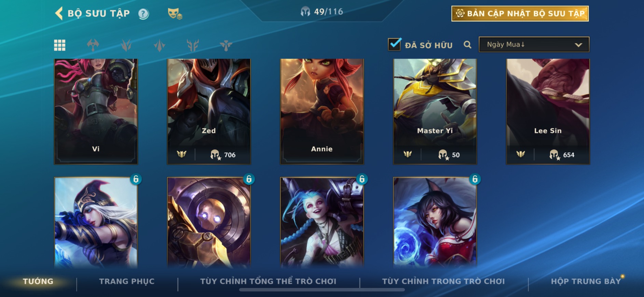
Task: Open champion search magnifier
Action: coord(467,45)
